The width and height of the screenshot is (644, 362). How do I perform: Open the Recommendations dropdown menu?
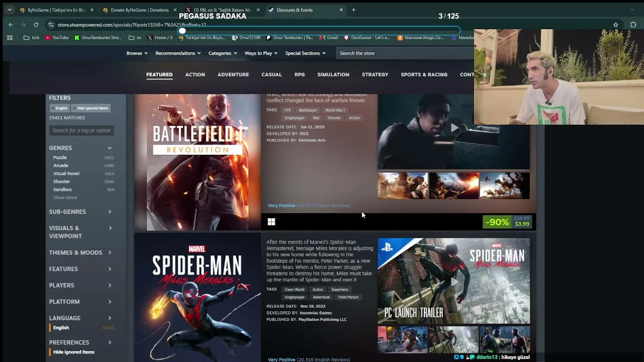click(178, 53)
